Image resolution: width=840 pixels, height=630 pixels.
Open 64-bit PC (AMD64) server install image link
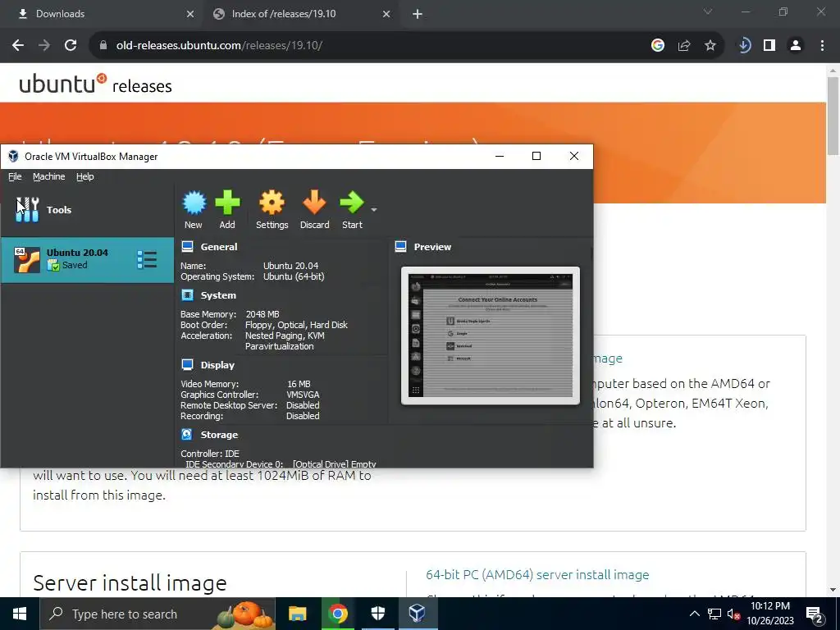[x=537, y=575]
